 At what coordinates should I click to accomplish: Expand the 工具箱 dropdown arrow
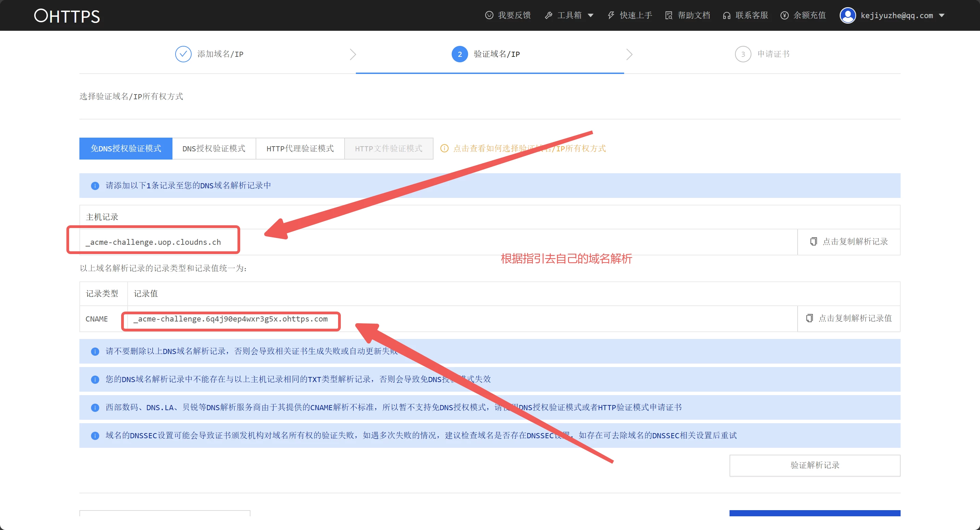pos(591,16)
